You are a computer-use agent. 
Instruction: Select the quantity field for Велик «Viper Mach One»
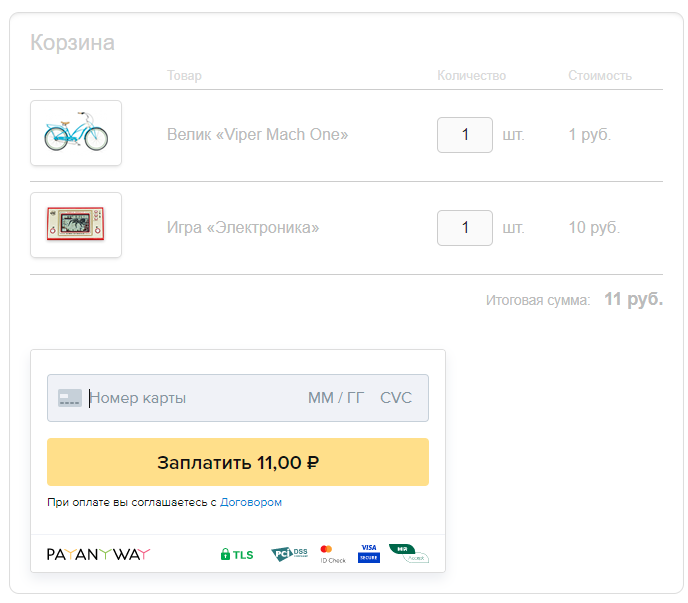tap(465, 135)
